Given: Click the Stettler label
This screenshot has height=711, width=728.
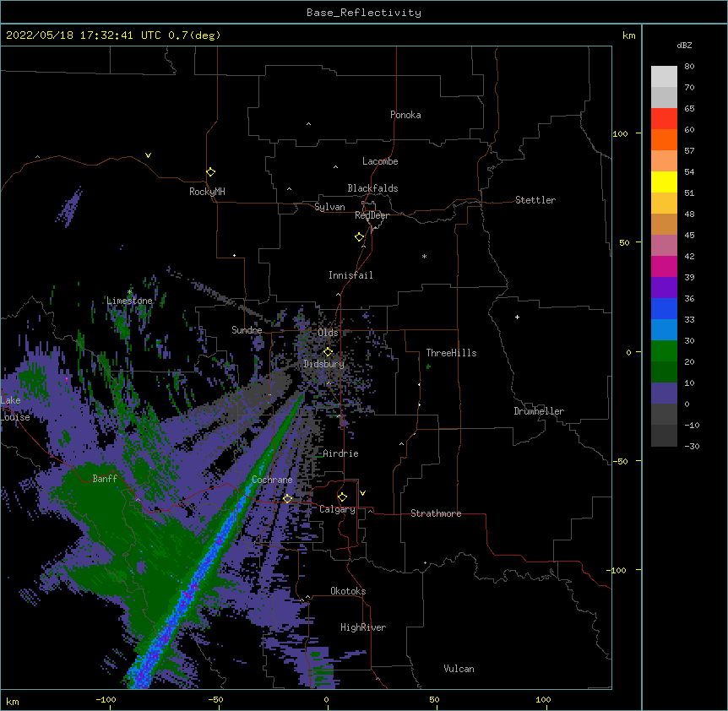Looking at the screenshot, I should [x=535, y=200].
